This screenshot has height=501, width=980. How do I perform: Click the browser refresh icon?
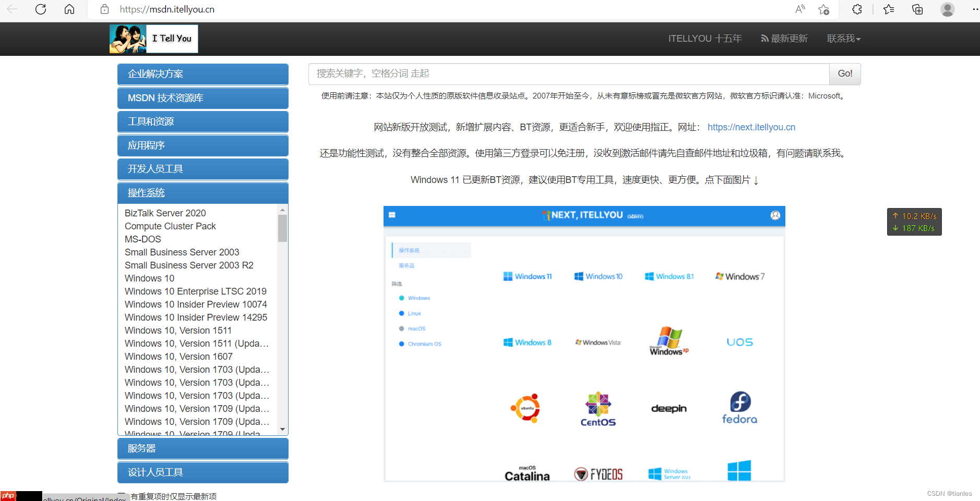tap(41, 9)
